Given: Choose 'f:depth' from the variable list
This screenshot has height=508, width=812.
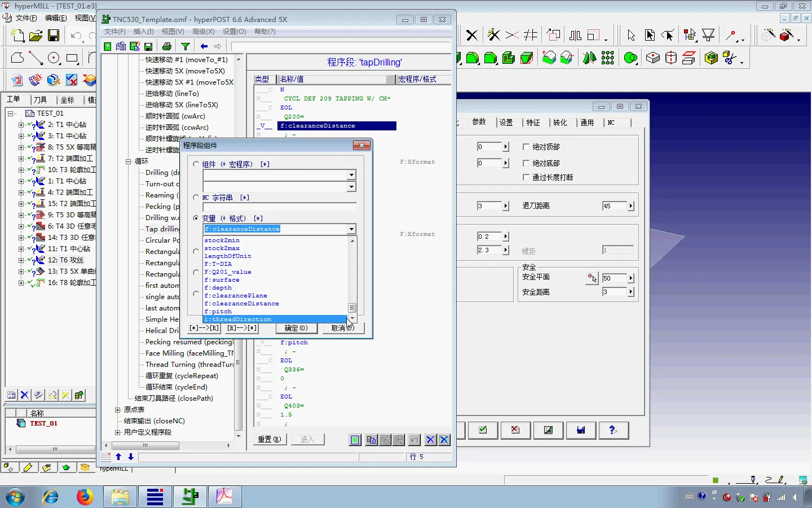Looking at the screenshot, I should (218, 288).
